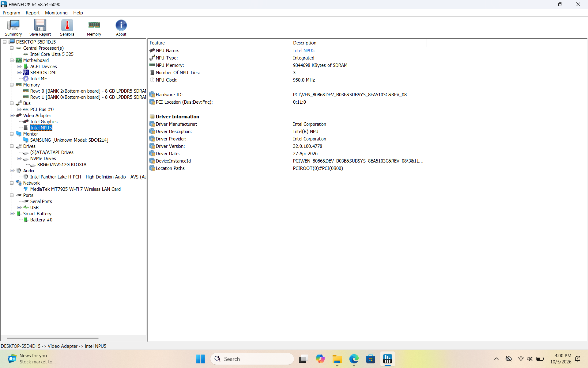Collapse the Central Processor(s) node
This screenshot has height=368, width=588.
tap(12, 48)
